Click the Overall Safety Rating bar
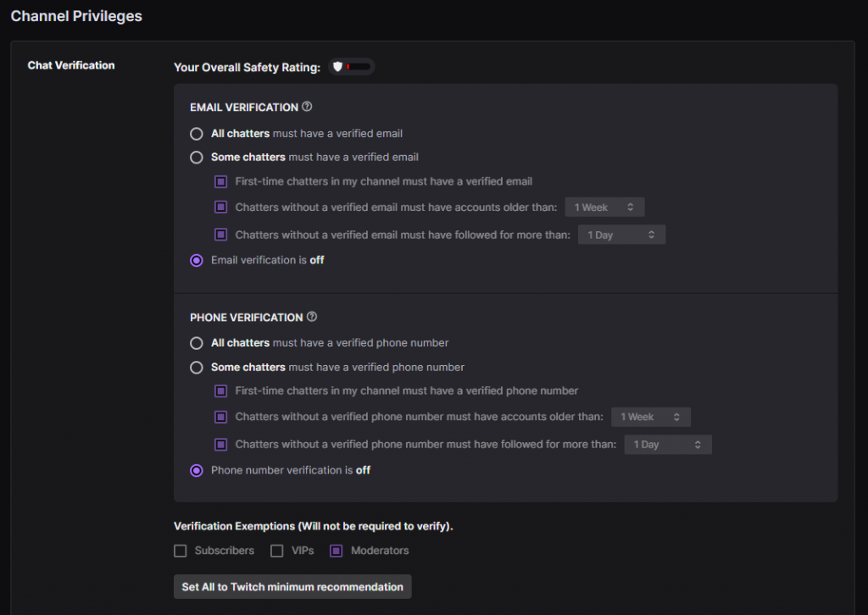The image size is (868, 615). click(x=359, y=67)
